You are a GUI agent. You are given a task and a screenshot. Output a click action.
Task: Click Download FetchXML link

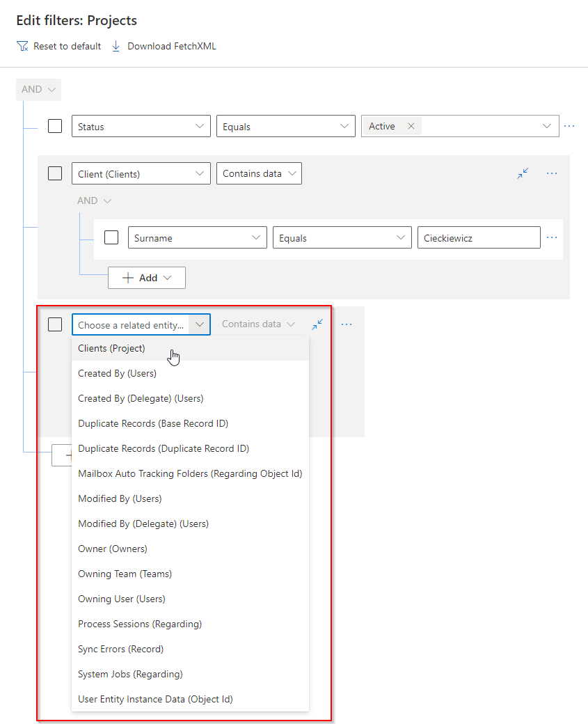pos(172,46)
